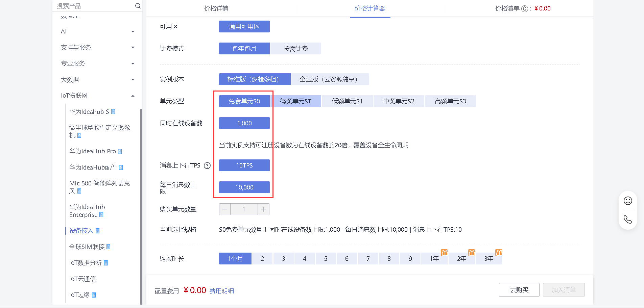Click 去购买 button
644x308 pixels.
point(519,290)
